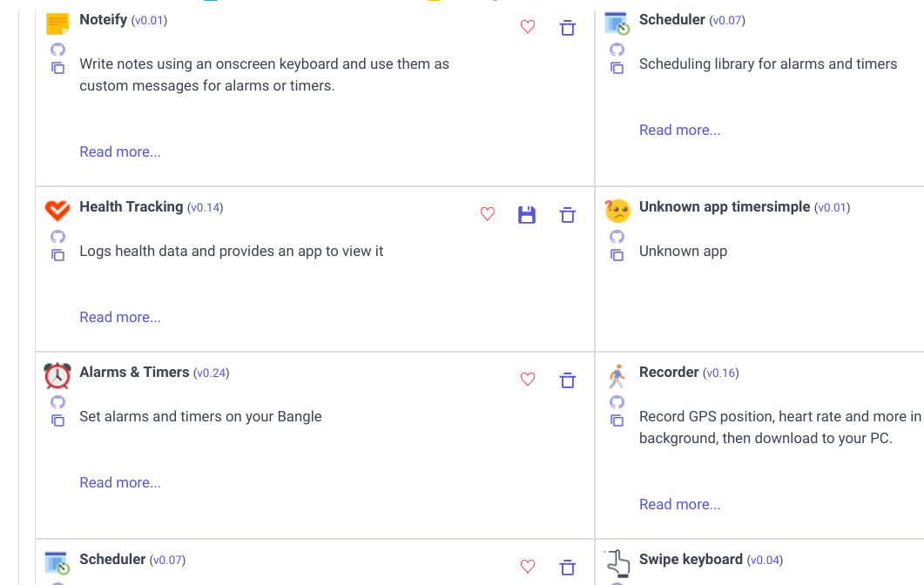Uninstall Alarms & Timers via trash icon
The image size is (924, 585).
pyautogui.click(x=568, y=380)
